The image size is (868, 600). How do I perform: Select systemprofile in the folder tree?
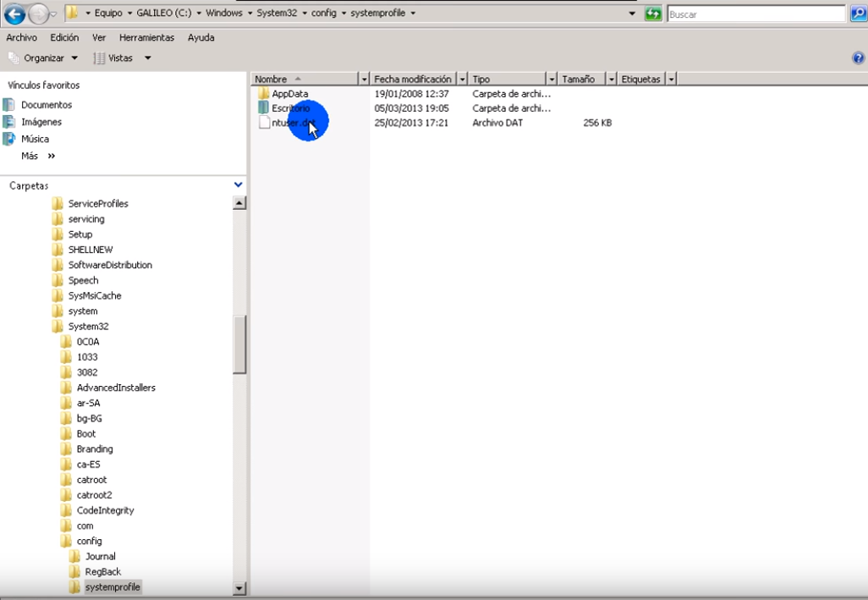coord(113,587)
